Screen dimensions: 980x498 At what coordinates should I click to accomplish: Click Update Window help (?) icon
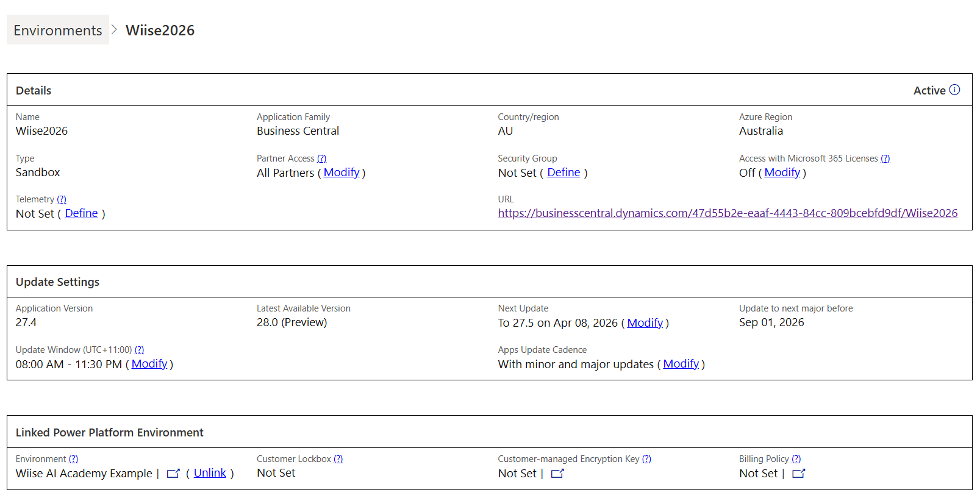139,350
